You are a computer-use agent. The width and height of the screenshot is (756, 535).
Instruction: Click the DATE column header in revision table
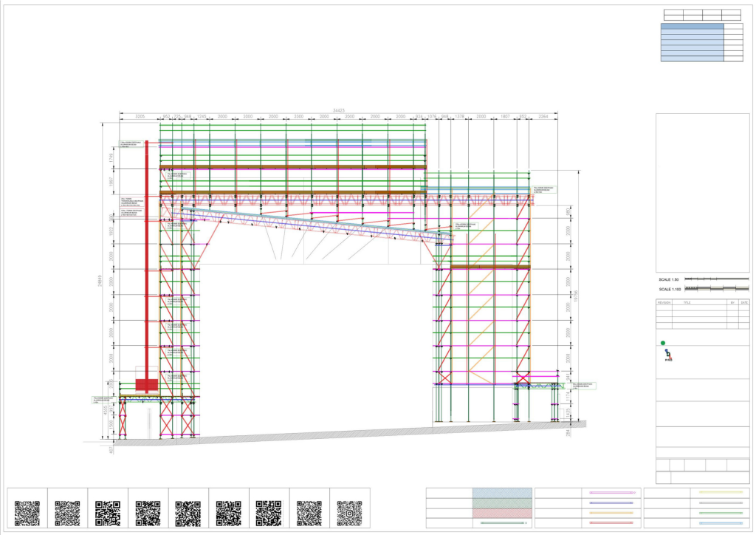[x=744, y=302]
